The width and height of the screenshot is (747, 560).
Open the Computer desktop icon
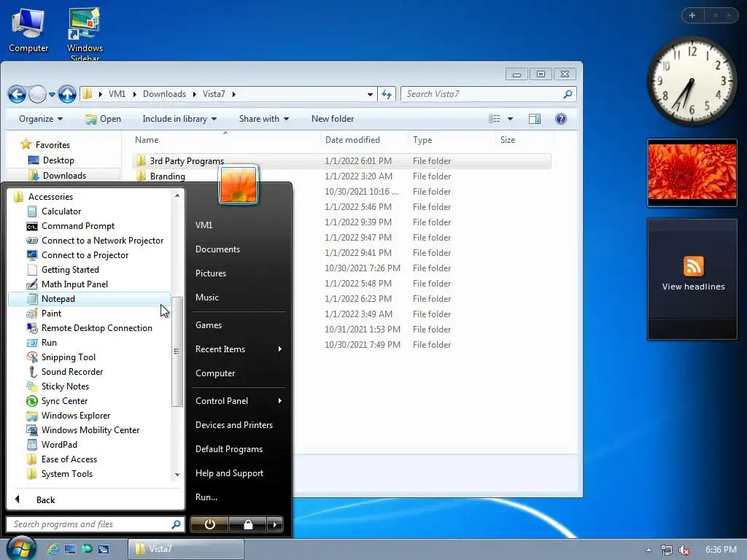pyautogui.click(x=28, y=31)
